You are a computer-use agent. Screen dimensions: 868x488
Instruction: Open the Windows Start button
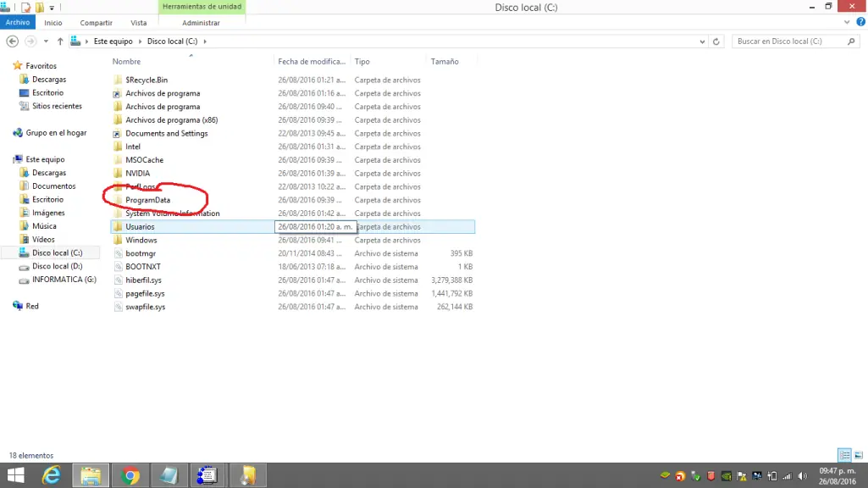15,475
